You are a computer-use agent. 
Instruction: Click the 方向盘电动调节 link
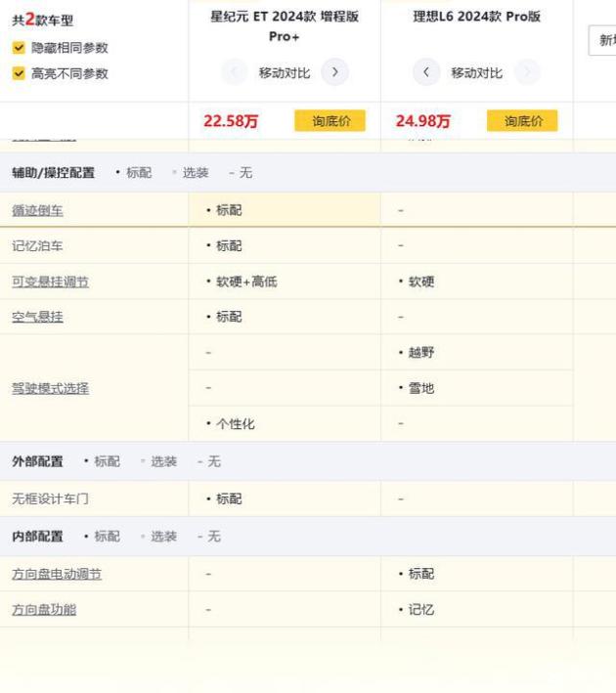[57, 574]
